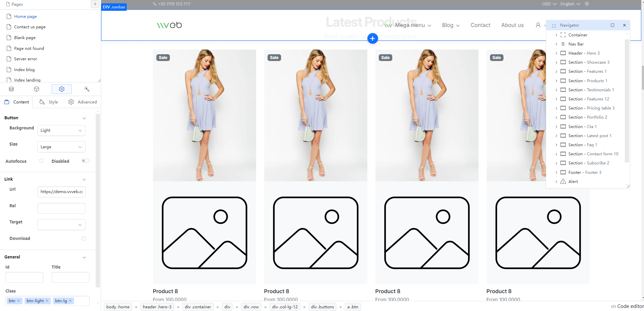Viewport: 644px width, 311px height.
Task: Switch to the Advanced tab
Action: (83, 102)
